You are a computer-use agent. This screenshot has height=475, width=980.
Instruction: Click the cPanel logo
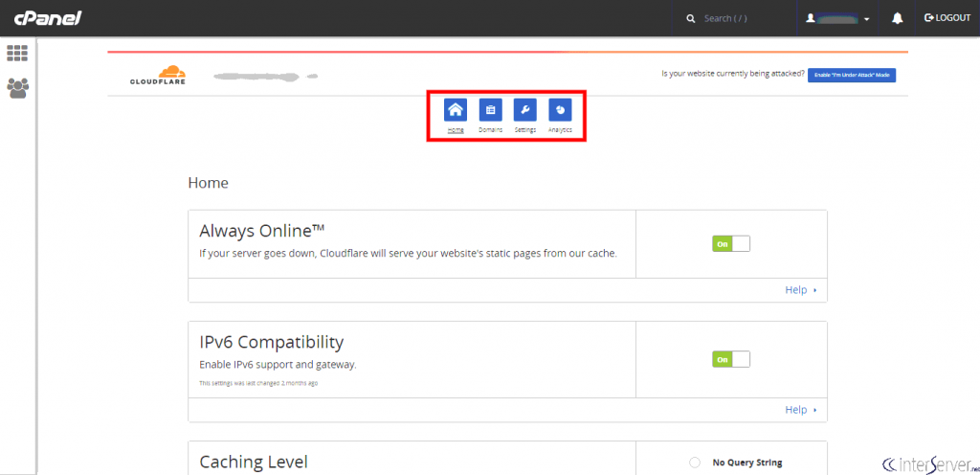[48, 18]
